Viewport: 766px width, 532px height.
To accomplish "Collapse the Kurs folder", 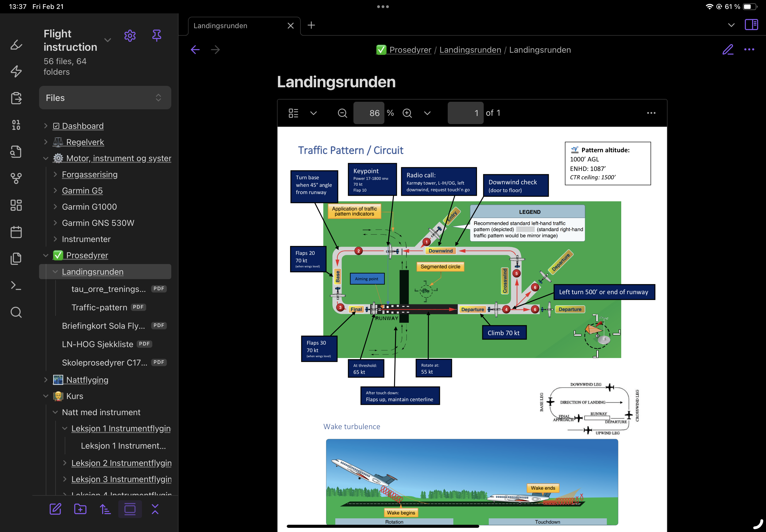I will tap(46, 396).
